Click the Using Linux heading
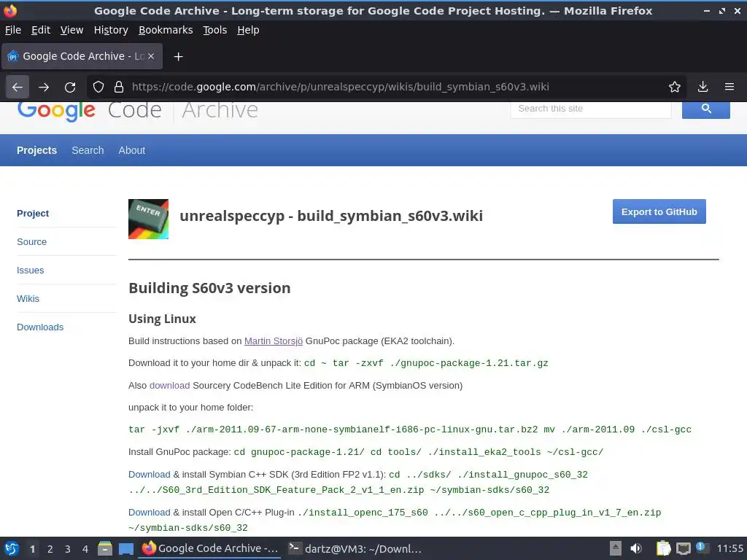Viewport: 747px width, 560px height. 162,319
